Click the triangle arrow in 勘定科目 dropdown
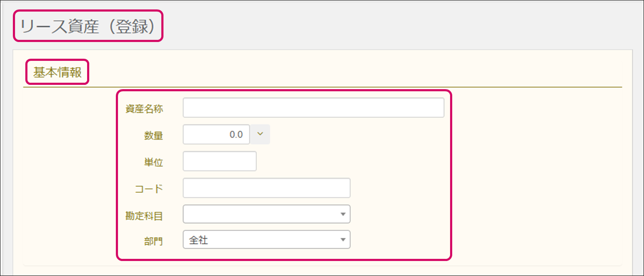 click(343, 214)
